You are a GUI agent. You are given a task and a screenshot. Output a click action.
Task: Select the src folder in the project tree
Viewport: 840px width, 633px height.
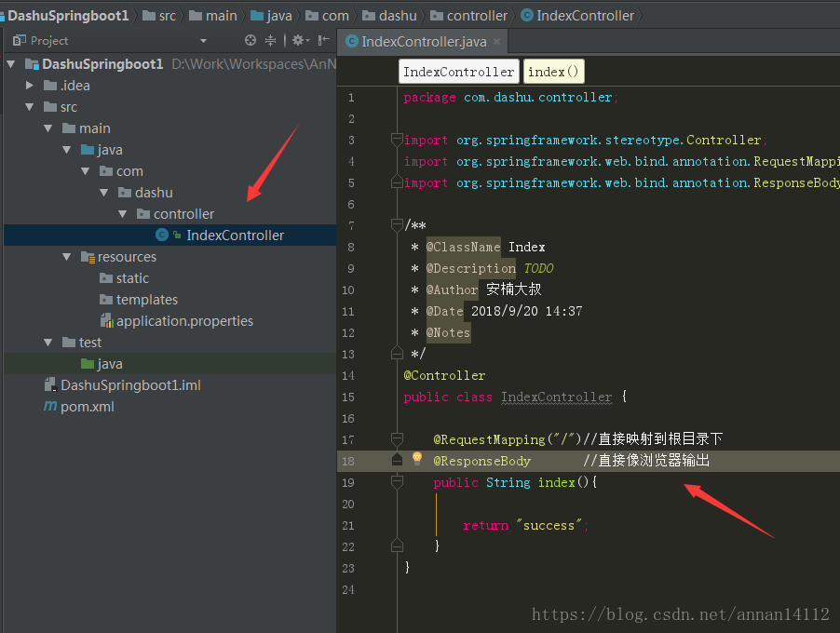click(69, 107)
